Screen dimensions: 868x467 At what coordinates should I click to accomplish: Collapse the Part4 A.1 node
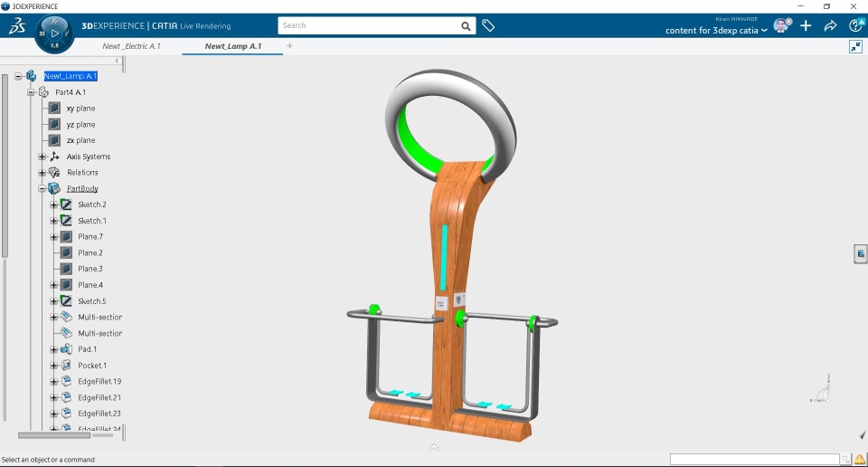tap(31, 92)
